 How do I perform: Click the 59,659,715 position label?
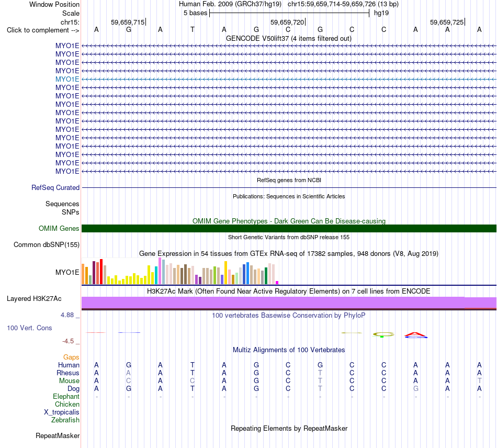(128, 22)
